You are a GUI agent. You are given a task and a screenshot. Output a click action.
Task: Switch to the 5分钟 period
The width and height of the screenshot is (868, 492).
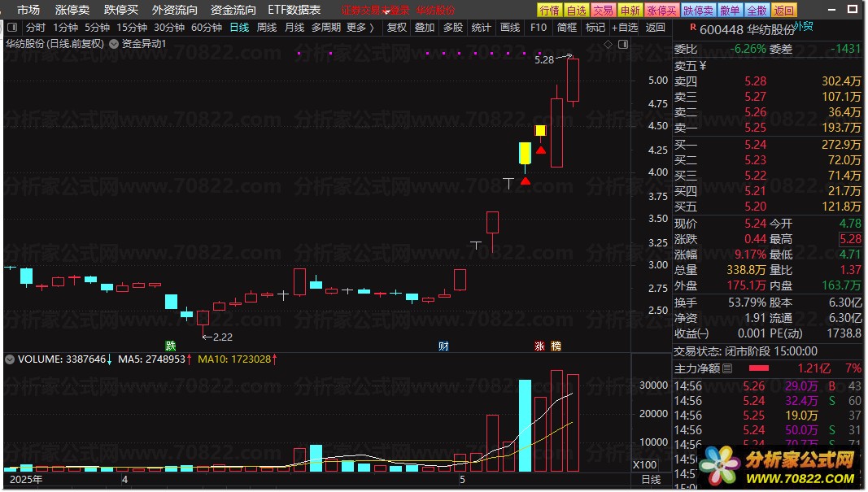98,27
